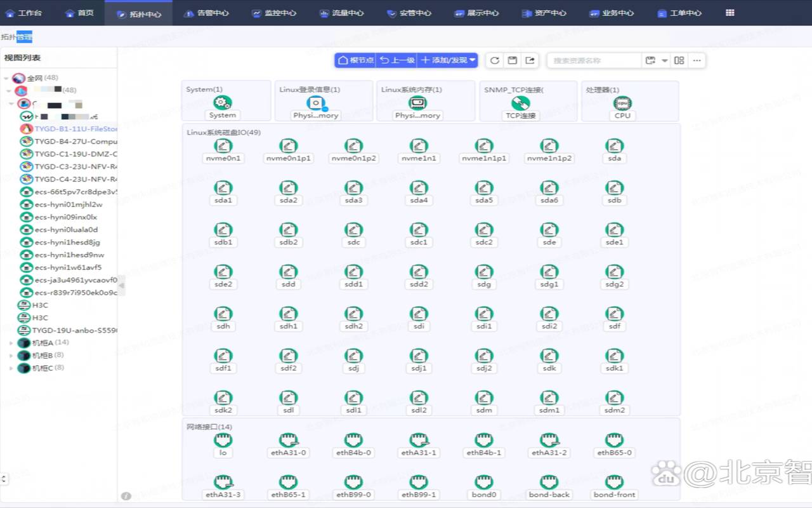
Task: Select the nvme0n1 disk IO icon
Action: pos(223,146)
